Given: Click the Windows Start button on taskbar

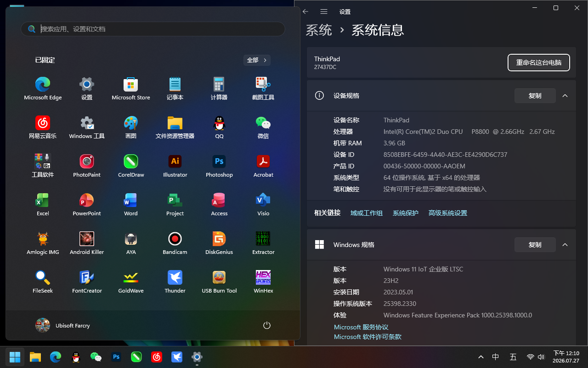Looking at the screenshot, I should tap(15, 357).
